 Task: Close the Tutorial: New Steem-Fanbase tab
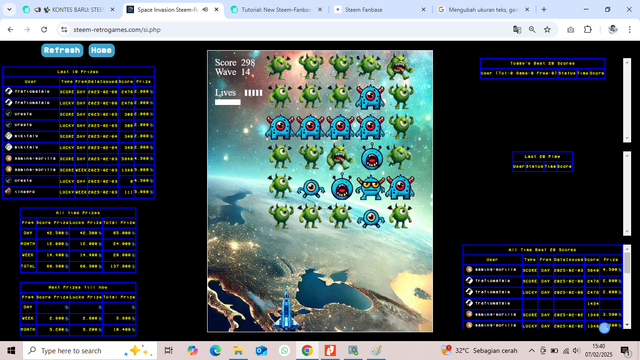(320, 9)
